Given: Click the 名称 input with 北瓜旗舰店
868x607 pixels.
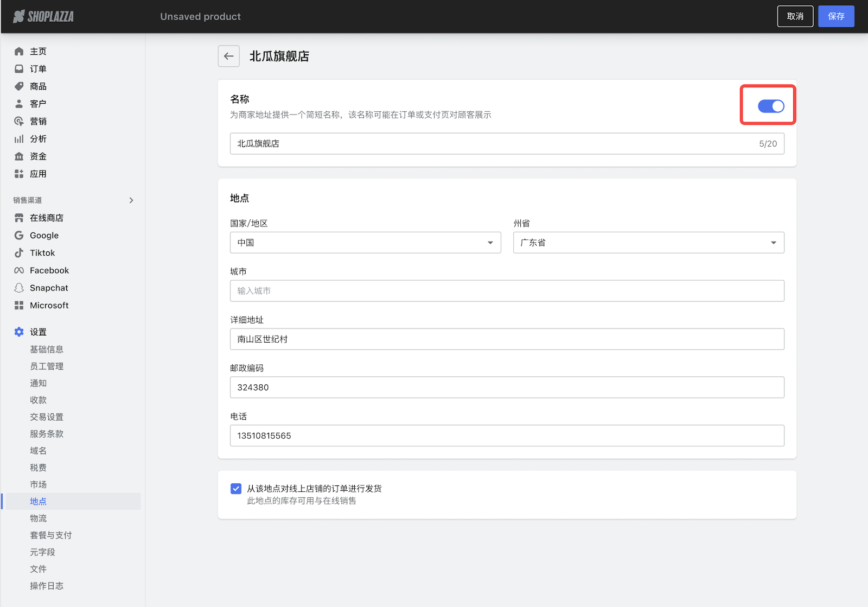Looking at the screenshot, I should 507,143.
